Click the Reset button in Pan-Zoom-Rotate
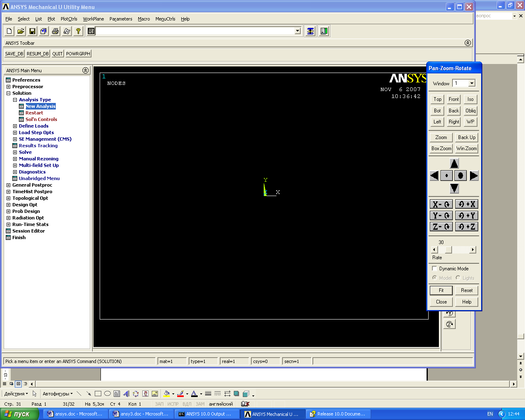This screenshot has height=420, width=525. 467,290
